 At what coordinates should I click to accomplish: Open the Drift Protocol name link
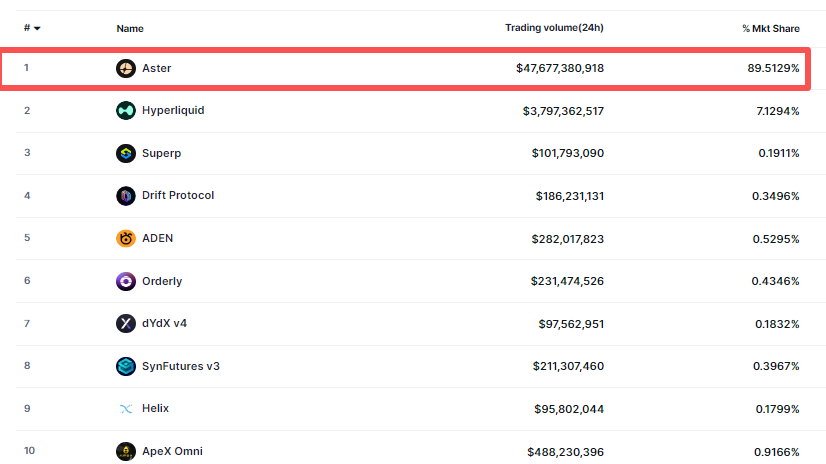point(178,195)
